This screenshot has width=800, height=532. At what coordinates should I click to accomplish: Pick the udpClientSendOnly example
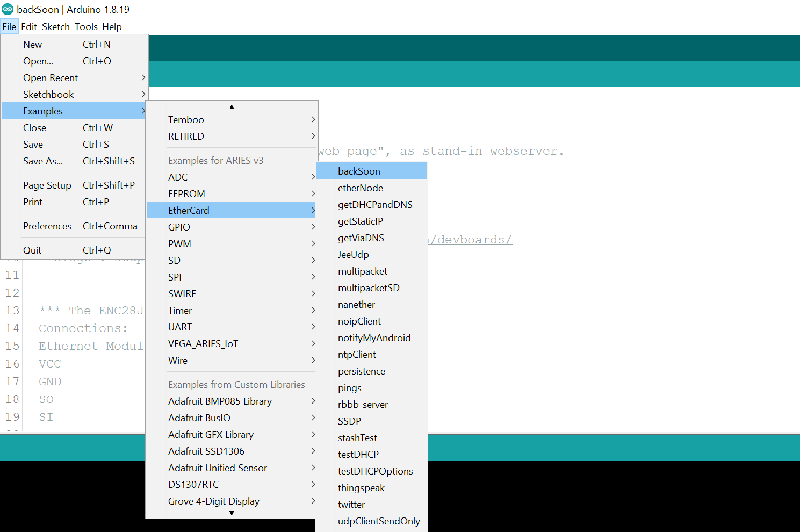379,521
